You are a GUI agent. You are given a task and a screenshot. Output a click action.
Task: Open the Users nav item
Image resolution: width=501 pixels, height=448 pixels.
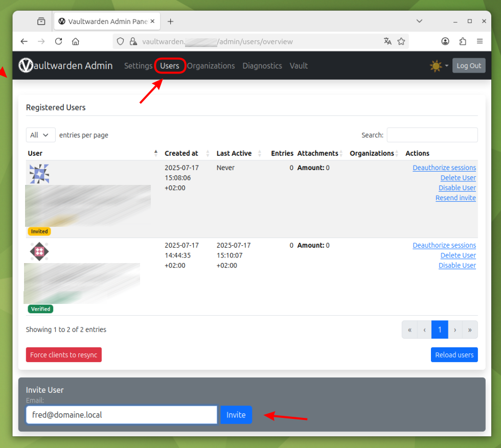(170, 66)
